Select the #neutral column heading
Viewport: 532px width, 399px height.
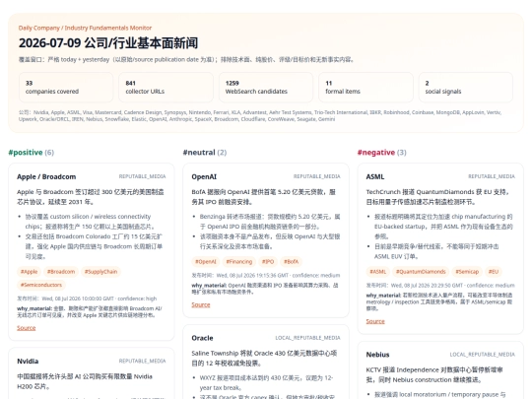pos(205,153)
